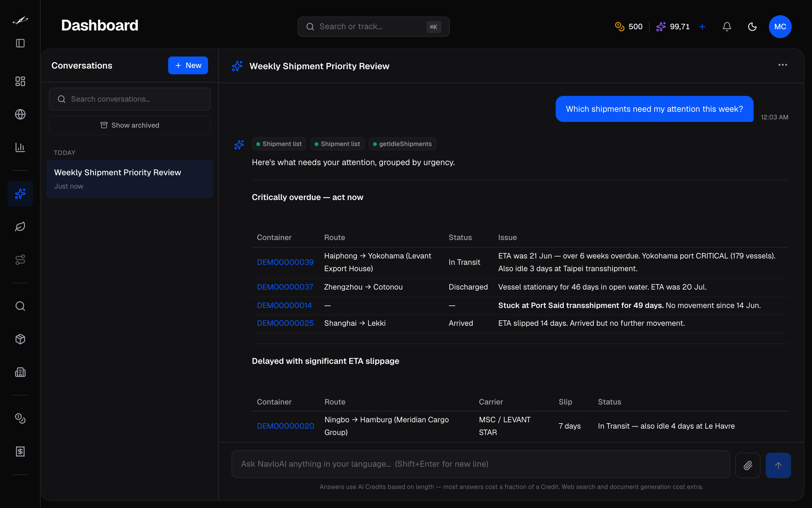Click the user message about shipments this week

654,109
